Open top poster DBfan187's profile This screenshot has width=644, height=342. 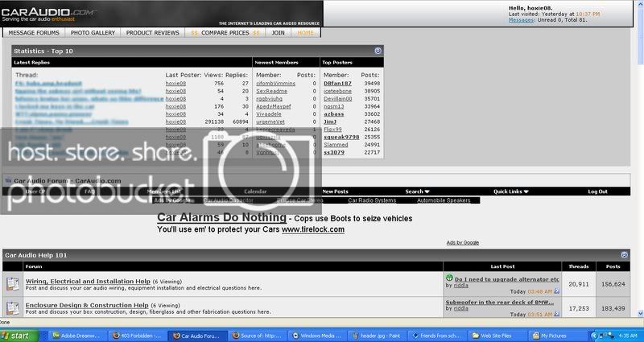337,84
